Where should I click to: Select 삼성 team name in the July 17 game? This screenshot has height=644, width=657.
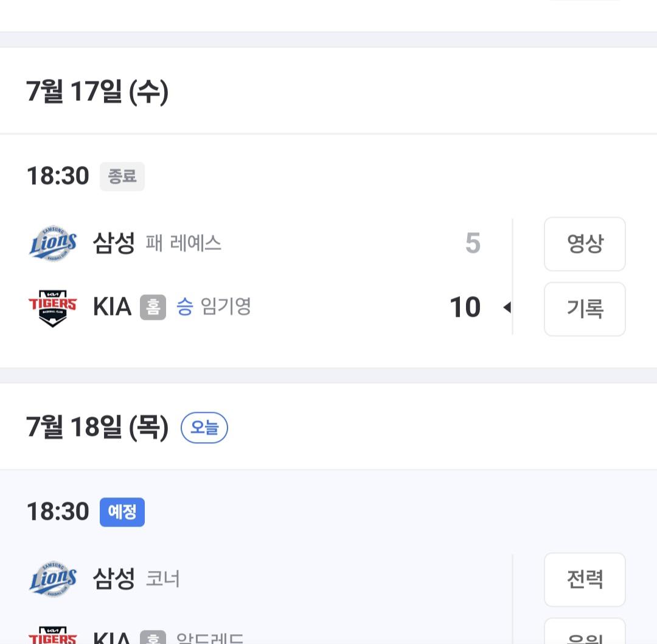click(x=114, y=244)
